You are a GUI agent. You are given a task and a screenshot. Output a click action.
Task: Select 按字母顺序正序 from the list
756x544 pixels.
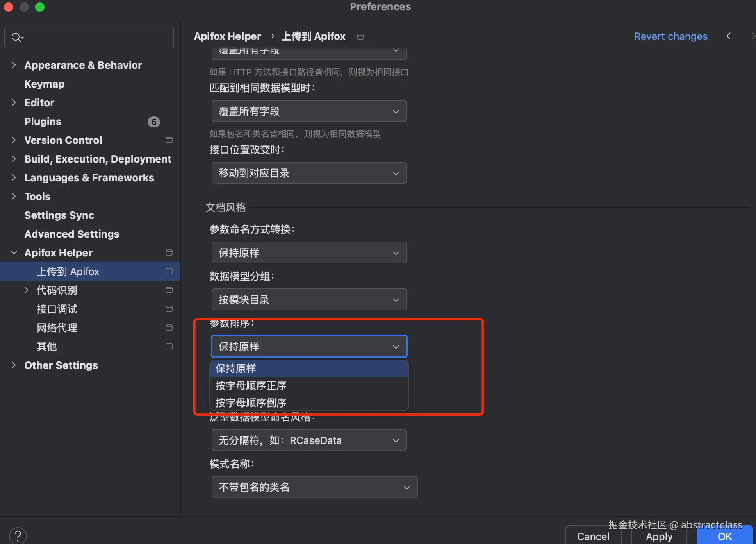click(x=251, y=386)
